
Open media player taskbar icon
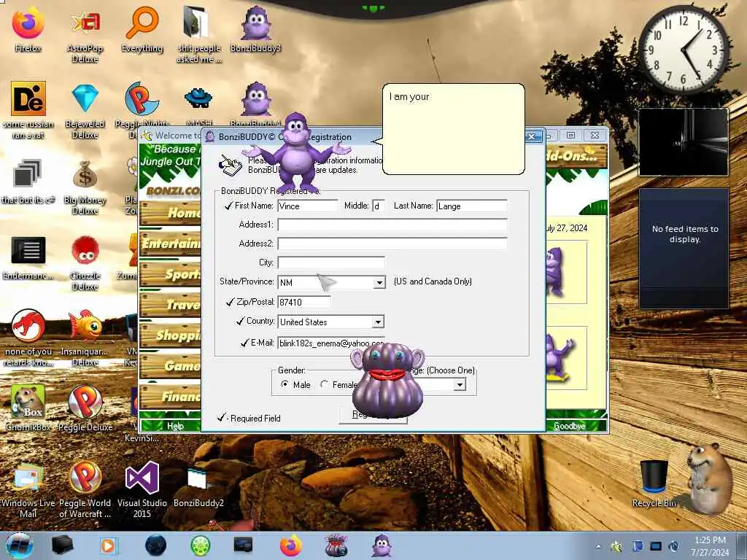[x=108, y=545]
